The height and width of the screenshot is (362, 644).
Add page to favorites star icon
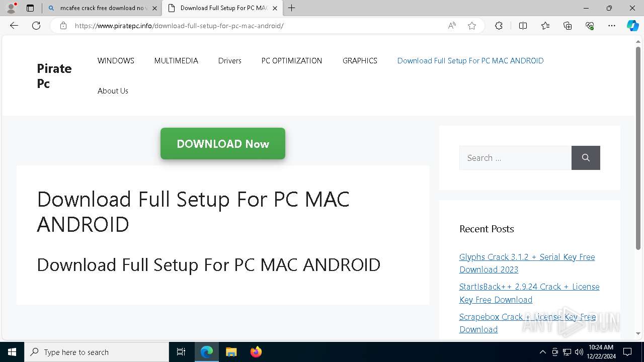point(472,26)
